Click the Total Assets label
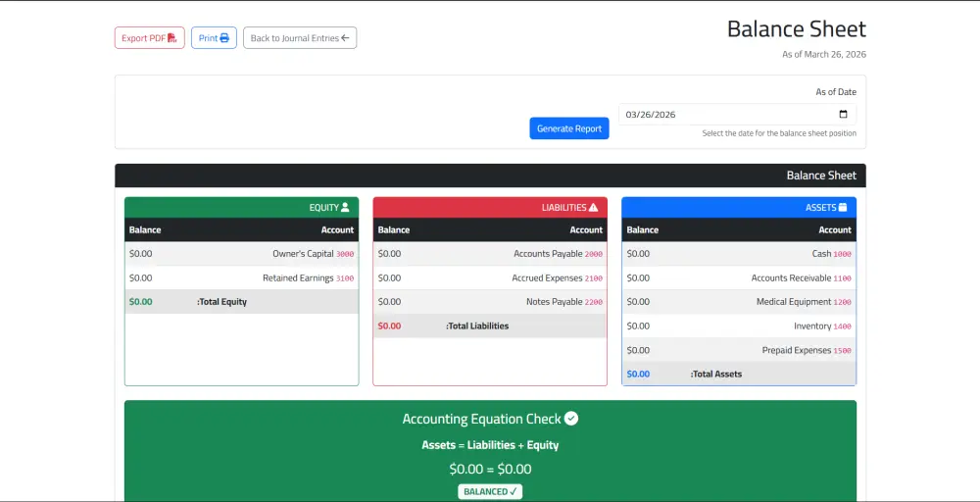Screen dimensions: 980x502 coord(716,375)
